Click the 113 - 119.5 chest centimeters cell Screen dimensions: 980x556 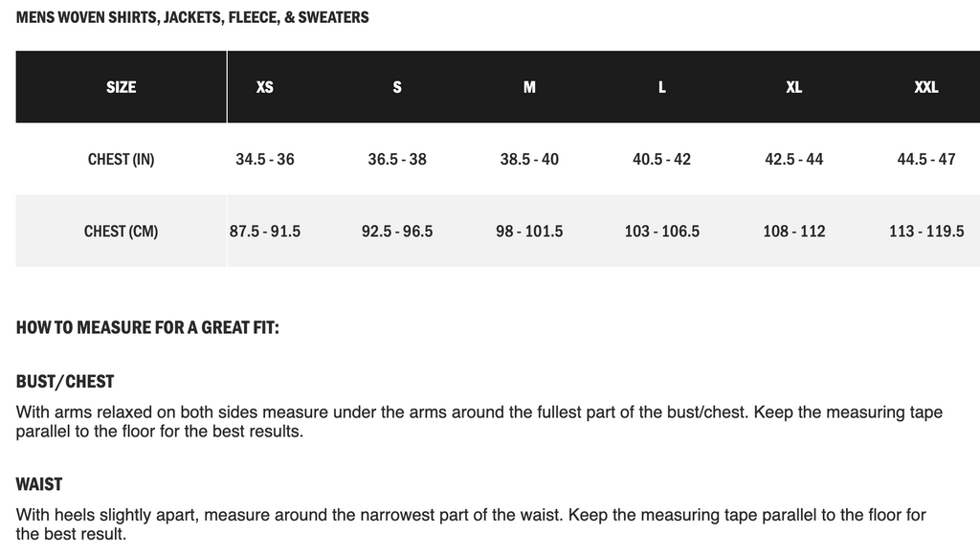(926, 232)
